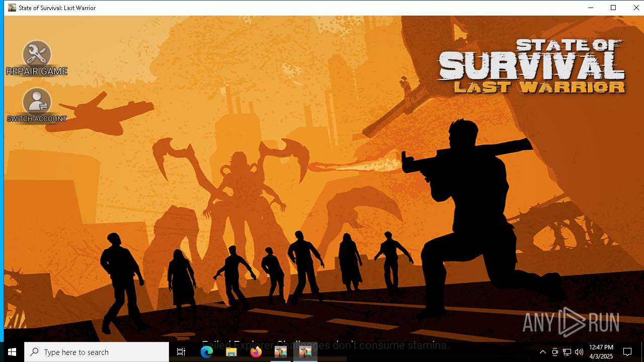
Task: Open the Switch Account option
Action: tap(37, 105)
